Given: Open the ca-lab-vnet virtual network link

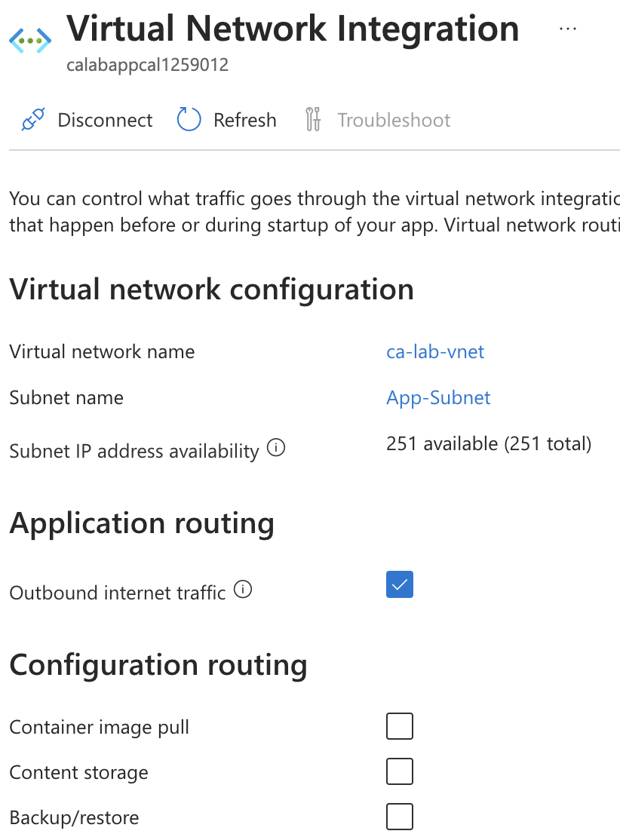Looking at the screenshot, I should [x=435, y=351].
